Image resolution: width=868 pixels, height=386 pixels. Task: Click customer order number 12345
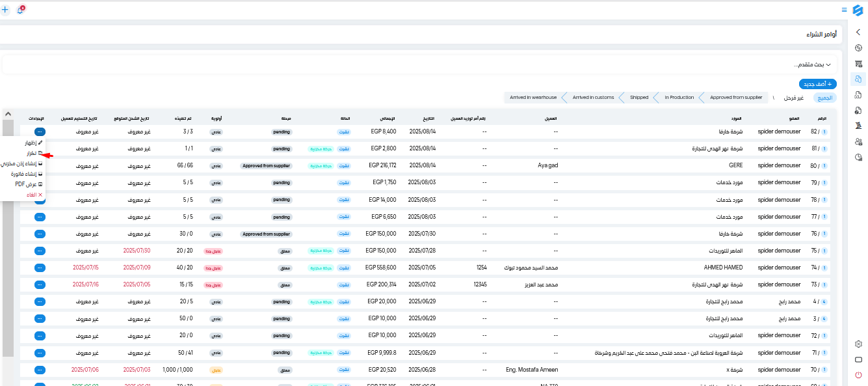[480, 284]
